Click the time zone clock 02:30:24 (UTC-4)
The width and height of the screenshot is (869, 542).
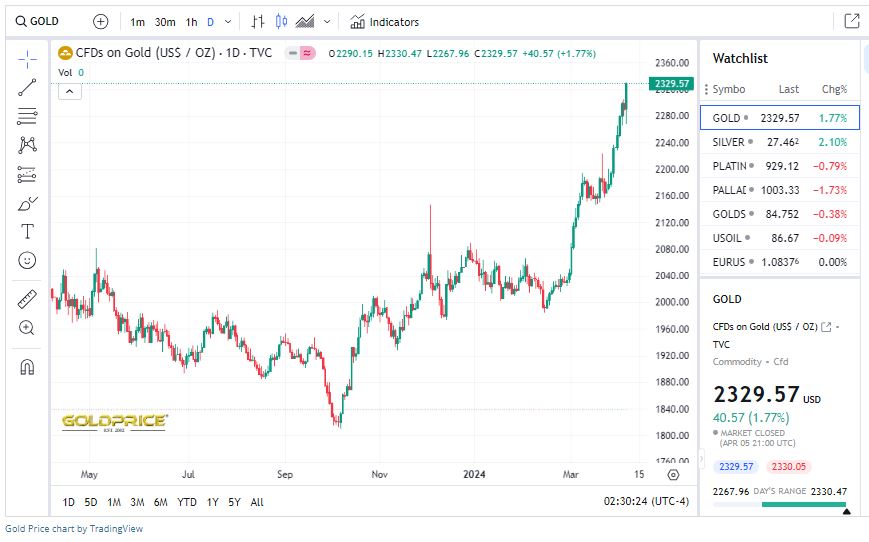(646, 501)
